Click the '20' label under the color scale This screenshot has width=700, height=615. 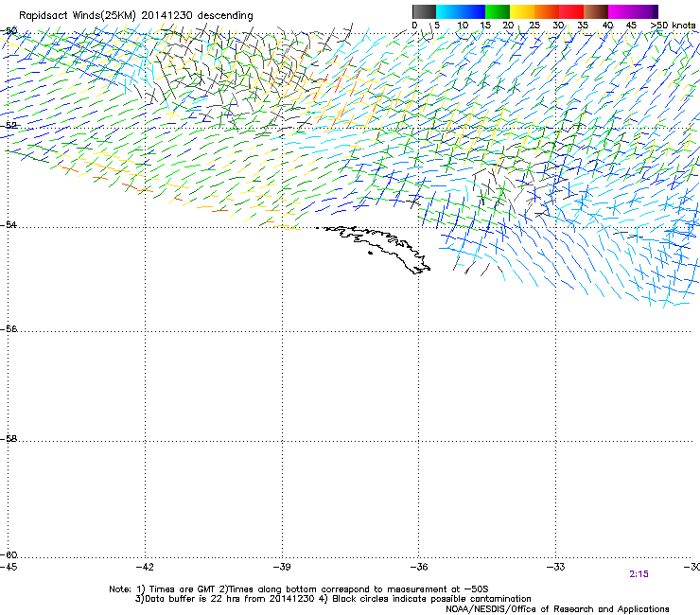(x=508, y=26)
